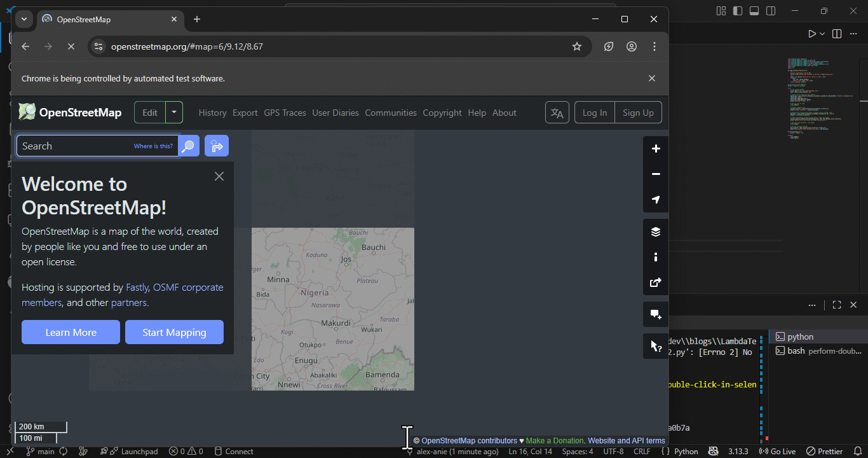868x458 pixels.
Task: Open the Share map panel
Action: coord(656,282)
